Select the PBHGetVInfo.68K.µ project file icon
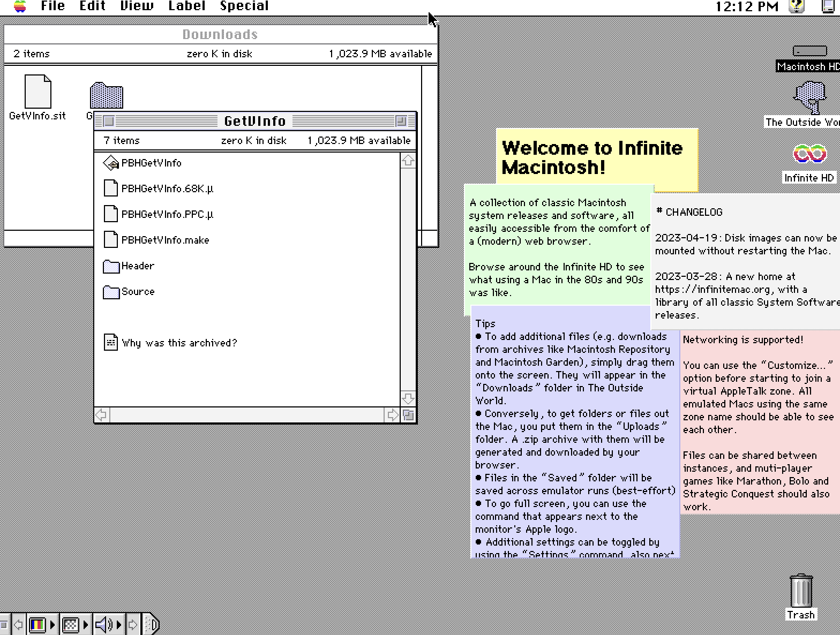 (111, 188)
